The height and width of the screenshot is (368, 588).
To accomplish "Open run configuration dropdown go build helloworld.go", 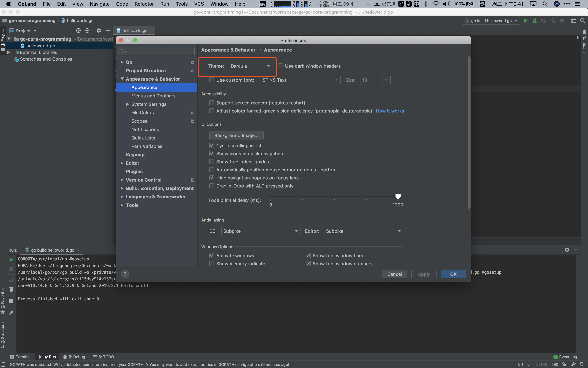I will click(x=491, y=21).
